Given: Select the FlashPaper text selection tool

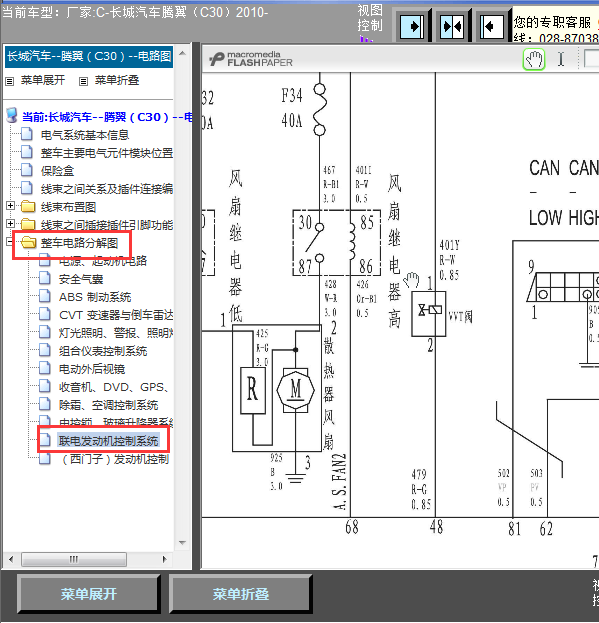Looking at the screenshot, I should click(560, 60).
